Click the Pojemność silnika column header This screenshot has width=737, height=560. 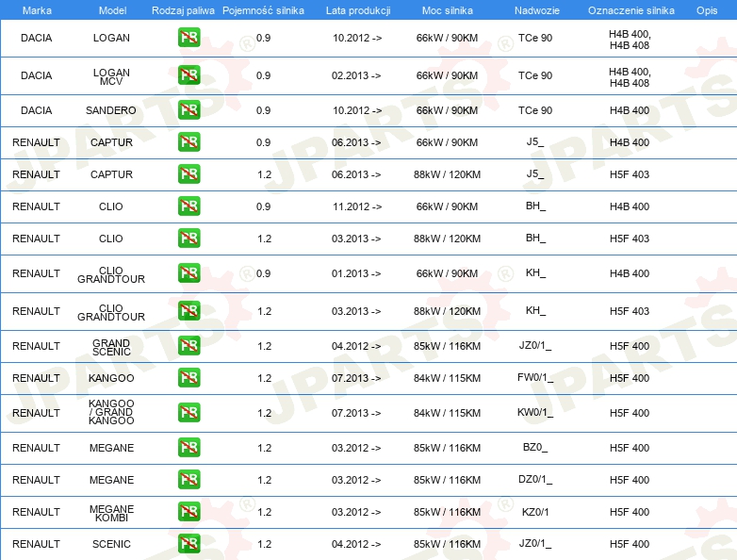tap(263, 10)
